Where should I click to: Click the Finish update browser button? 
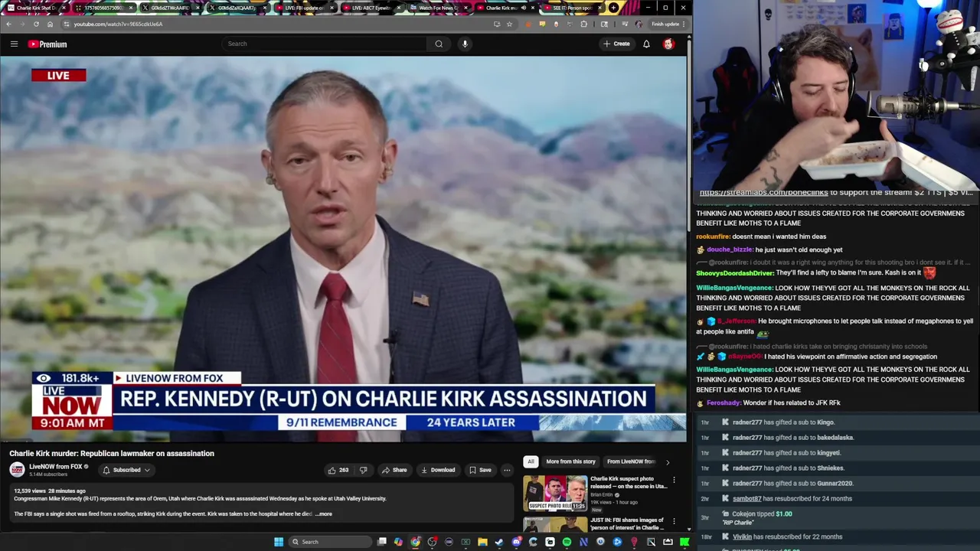click(668, 24)
